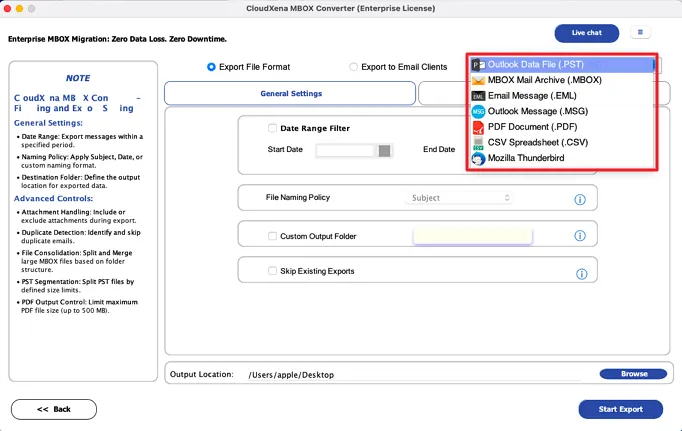Click the 'General Settings:' heading in the NOTE panel
682x431 pixels.
(x=48, y=123)
